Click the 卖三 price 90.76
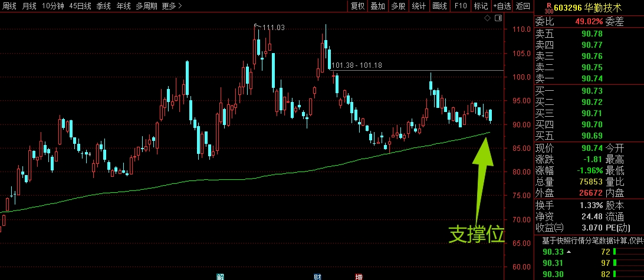This screenshot has height=280, width=644. pyautogui.click(x=592, y=56)
